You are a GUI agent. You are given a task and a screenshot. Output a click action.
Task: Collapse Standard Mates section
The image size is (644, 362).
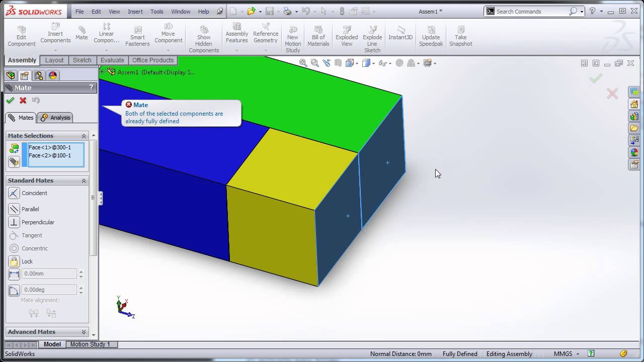click(84, 180)
